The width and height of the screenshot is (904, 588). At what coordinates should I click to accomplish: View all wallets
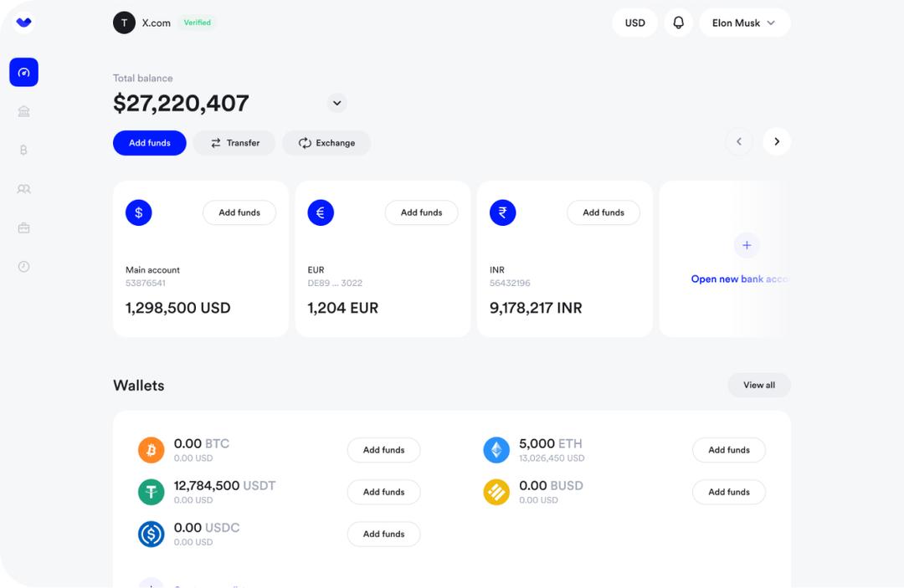[758, 385]
